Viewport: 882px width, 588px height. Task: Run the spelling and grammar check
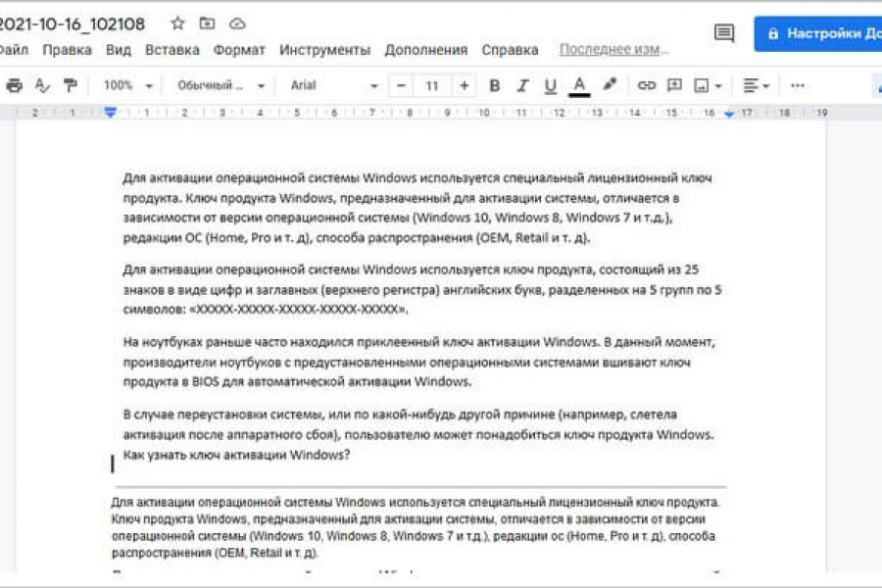pos(42,85)
